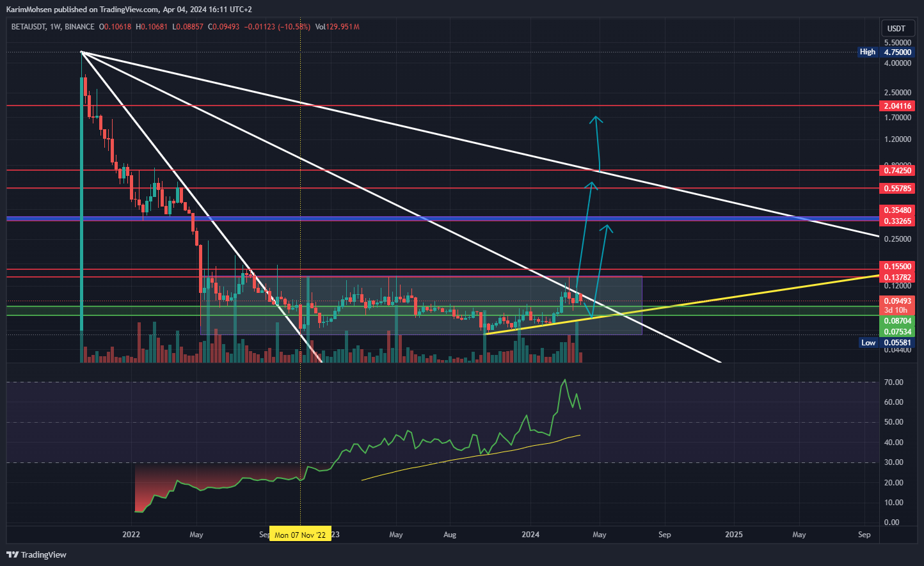Click the 2024 label on time axis

tap(530, 535)
